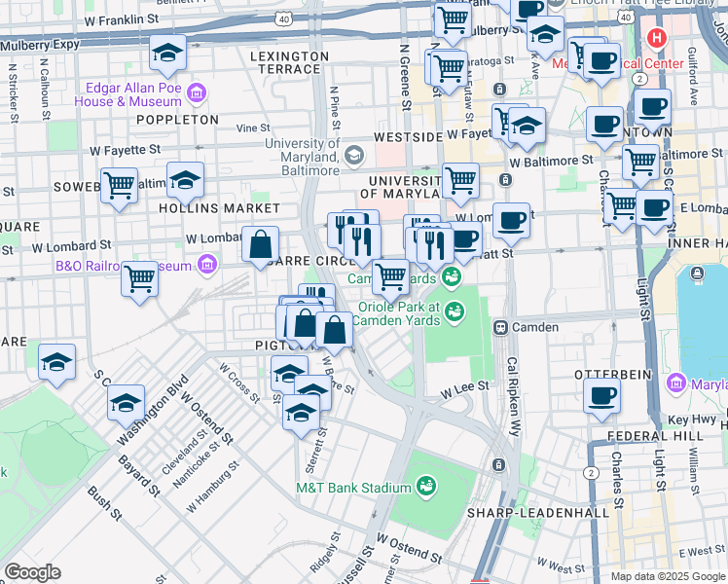Click the cart marker beside University of Maryland label

(x=460, y=182)
